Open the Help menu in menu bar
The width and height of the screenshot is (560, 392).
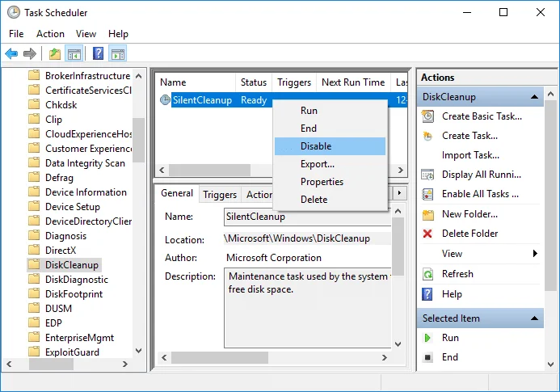click(118, 34)
